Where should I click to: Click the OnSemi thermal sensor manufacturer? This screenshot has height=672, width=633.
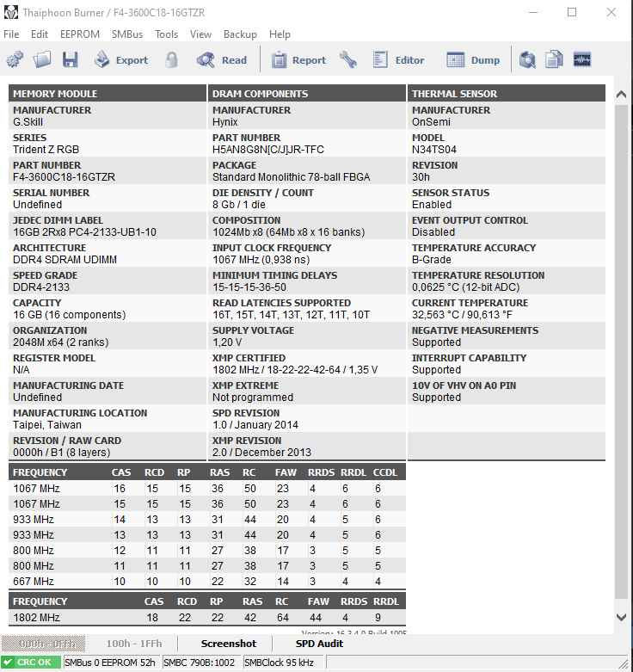431,122
